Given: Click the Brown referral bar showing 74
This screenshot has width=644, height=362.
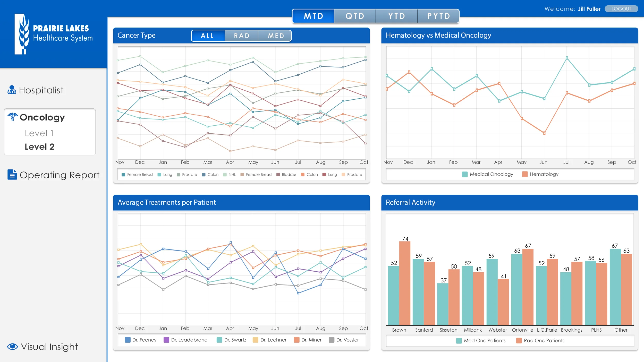Looking at the screenshot, I should tap(405, 281).
